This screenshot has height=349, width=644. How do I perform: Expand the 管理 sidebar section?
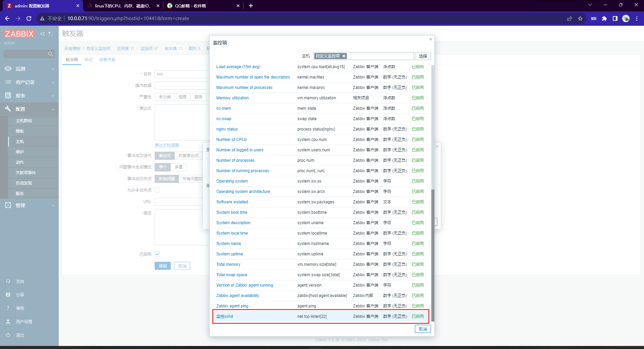coord(29,205)
